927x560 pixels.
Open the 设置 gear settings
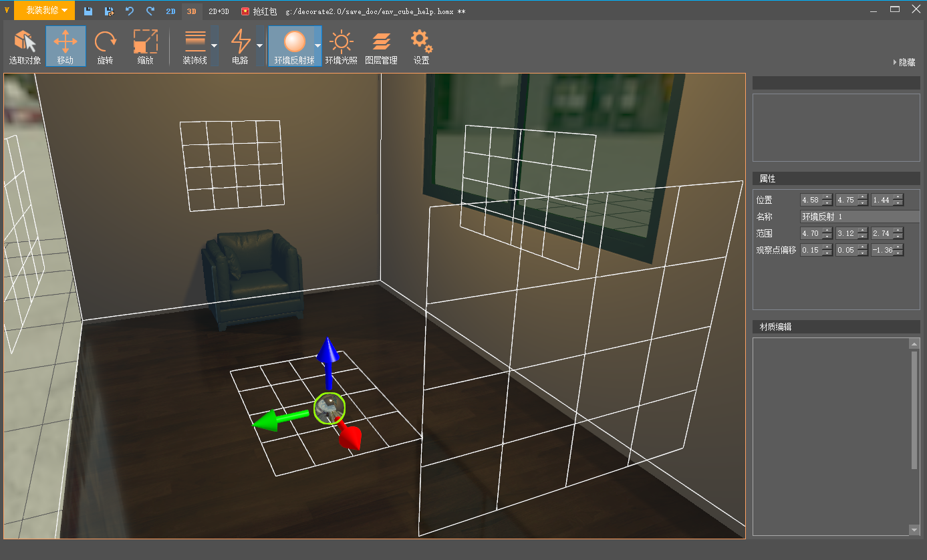tap(421, 46)
